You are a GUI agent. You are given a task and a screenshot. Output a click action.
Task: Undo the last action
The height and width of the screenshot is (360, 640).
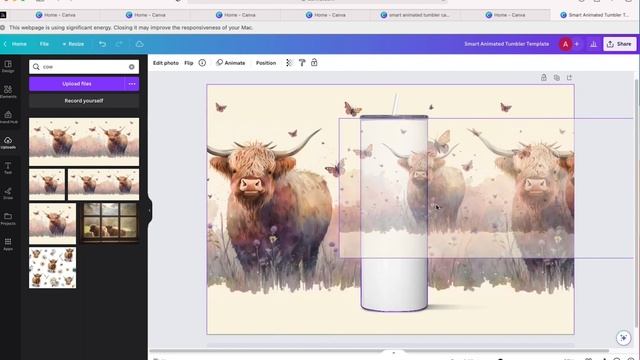click(x=102, y=44)
